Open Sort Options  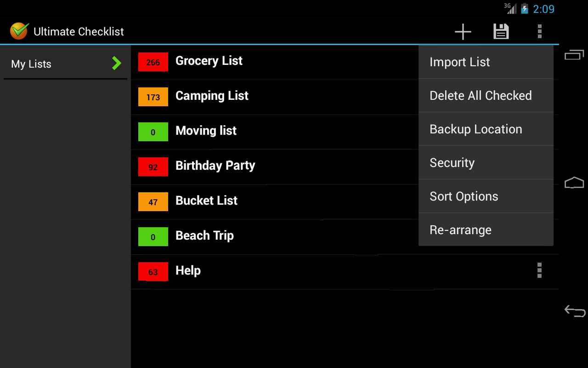point(464,196)
